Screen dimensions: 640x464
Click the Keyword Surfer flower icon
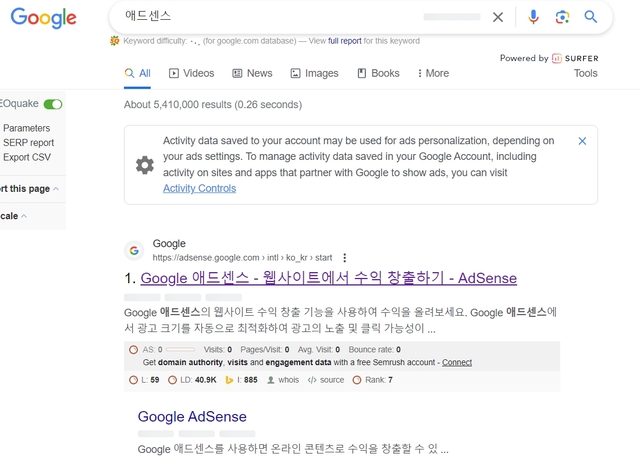[x=115, y=41]
